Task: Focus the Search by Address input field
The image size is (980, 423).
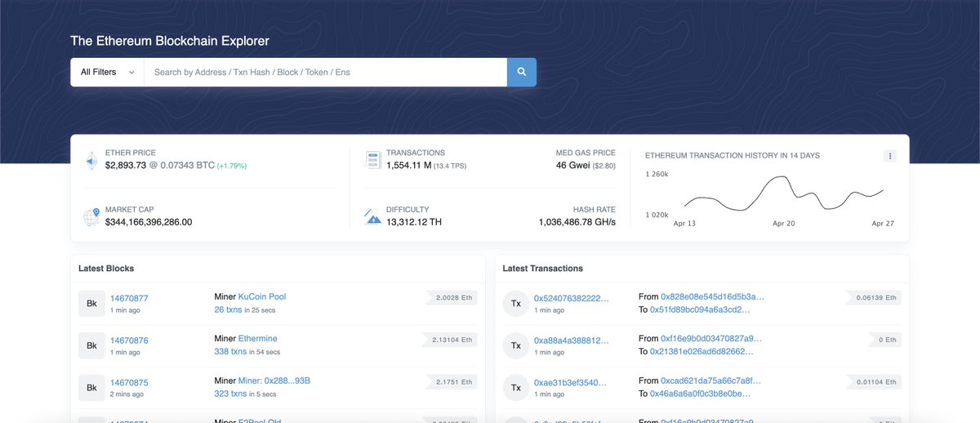Action: tap(325, 72)
